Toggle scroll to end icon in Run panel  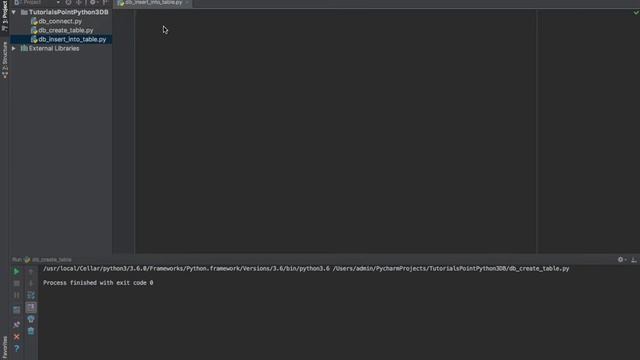click(31, 307)
